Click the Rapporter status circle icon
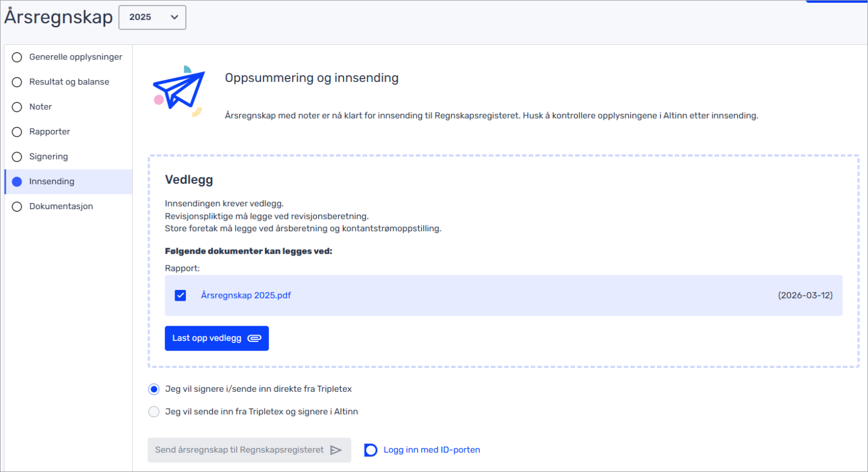 point(17,132)
